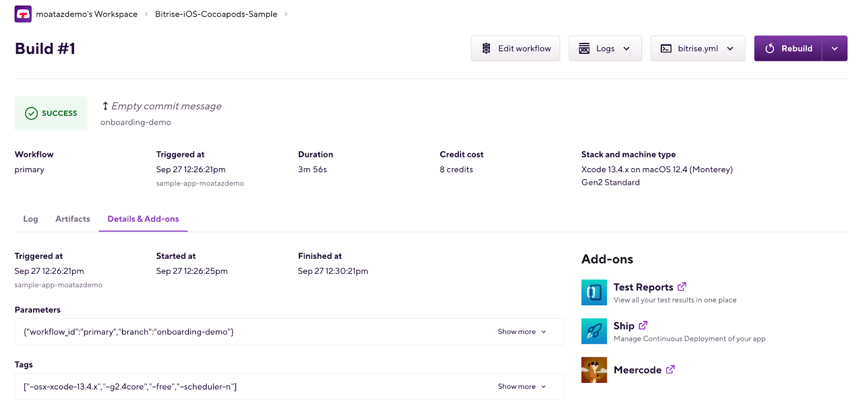Open the Meercode add-on link
Image resolution: width=868 pixels, height=410 pixels.
637,370
